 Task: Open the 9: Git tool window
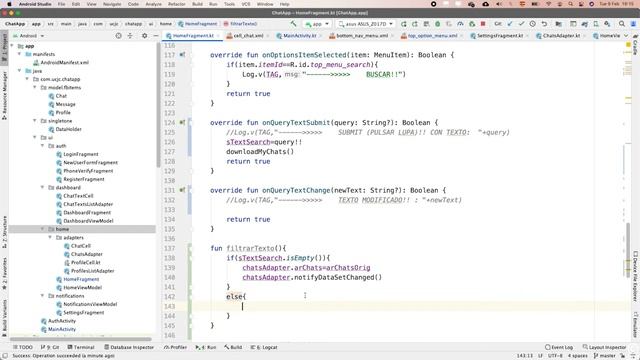pyautogui.click(x=50, y=347)
